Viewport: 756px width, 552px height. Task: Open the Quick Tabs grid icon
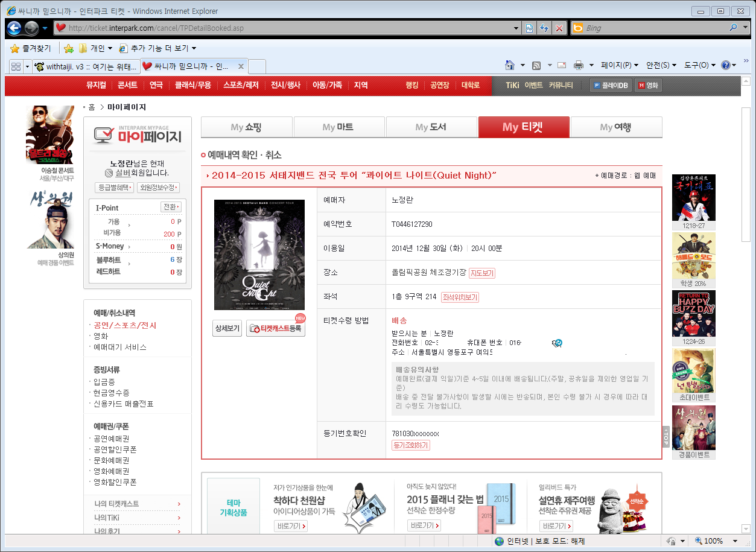point(16,66)
